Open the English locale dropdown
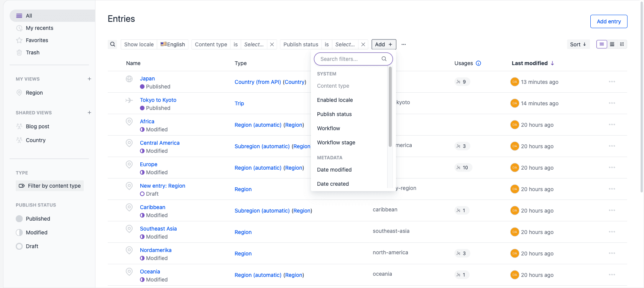This screenshot has height=288, width=644. 172,44
